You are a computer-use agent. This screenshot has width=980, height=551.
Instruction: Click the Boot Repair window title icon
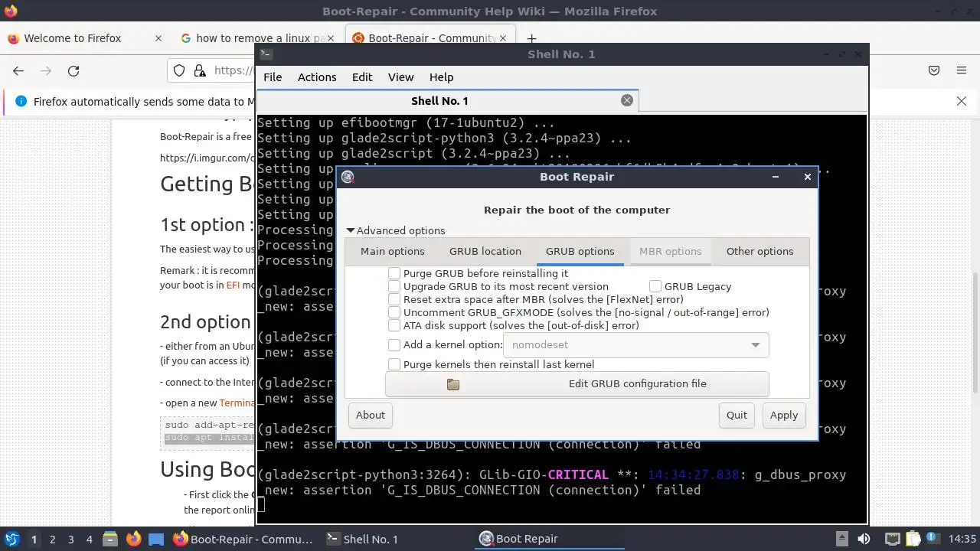(348, 177)
